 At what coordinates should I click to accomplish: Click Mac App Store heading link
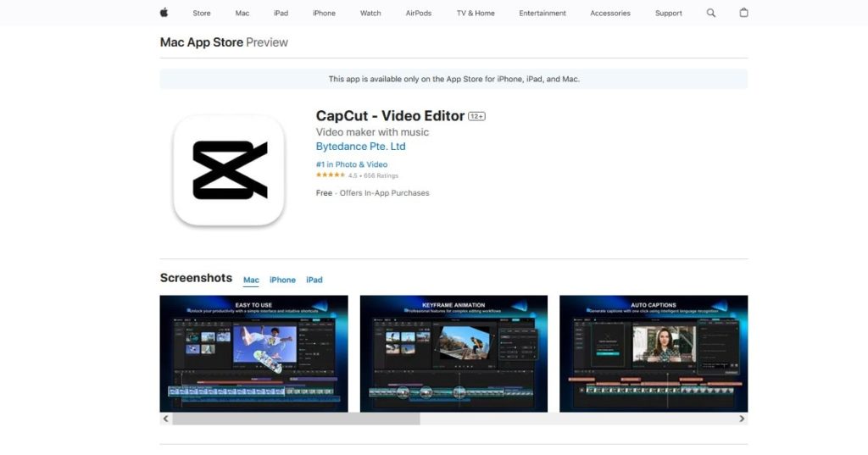pos(202,42)
